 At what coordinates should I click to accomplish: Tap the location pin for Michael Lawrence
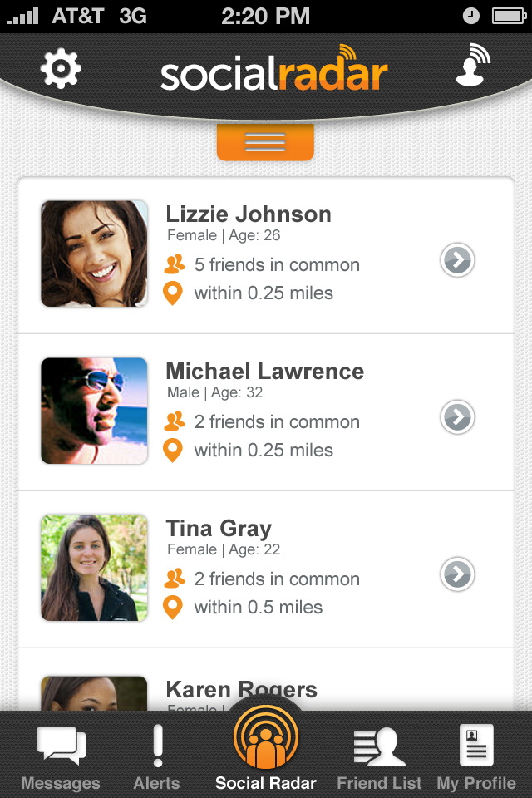click(x=173, y=451)
